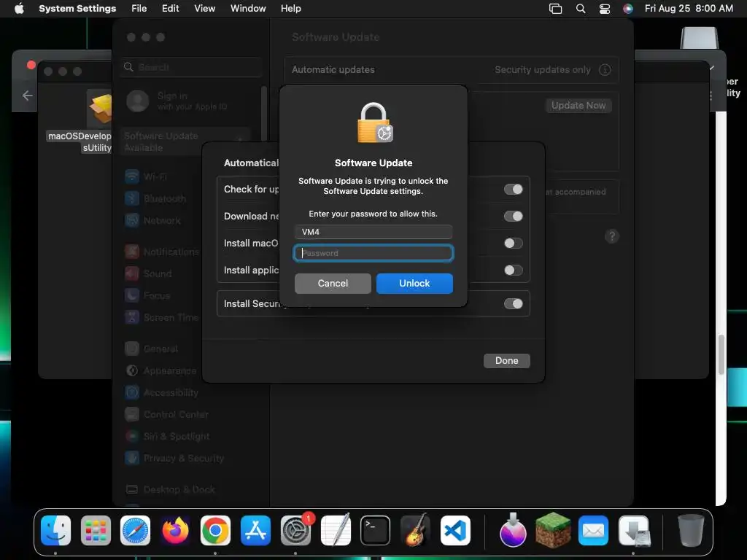Launch Terminal from the Dock
This screenshot has height=560, width=747.
pyautogui.click(x=376, y=531)
